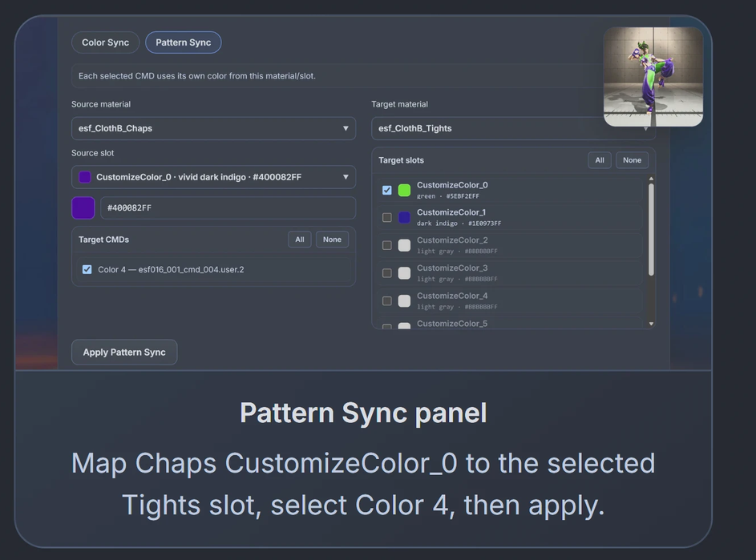Click the 'green · #5EBF2EFF' text
Image resolution: width=756 pixels, height=560 pixels.
point(448,196)
